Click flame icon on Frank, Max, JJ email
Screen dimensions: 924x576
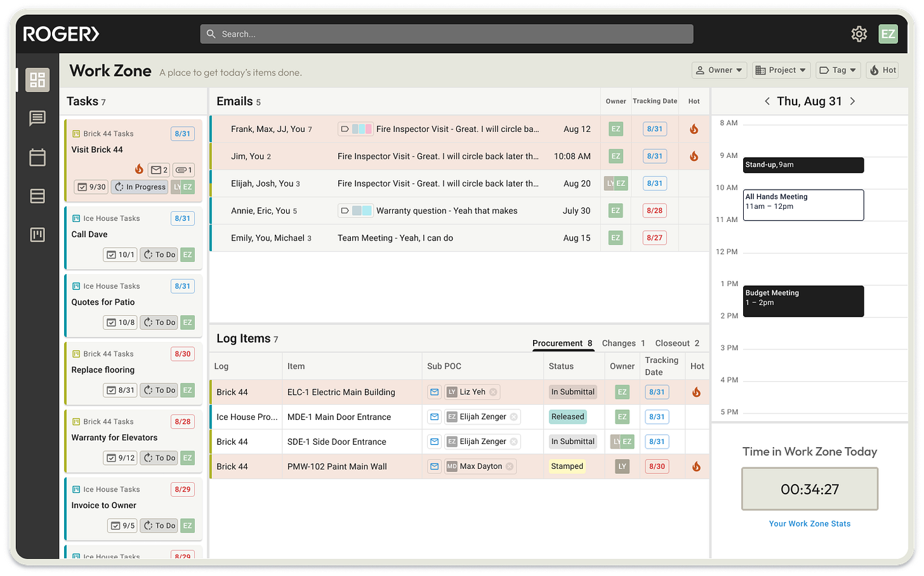[694, 129]
